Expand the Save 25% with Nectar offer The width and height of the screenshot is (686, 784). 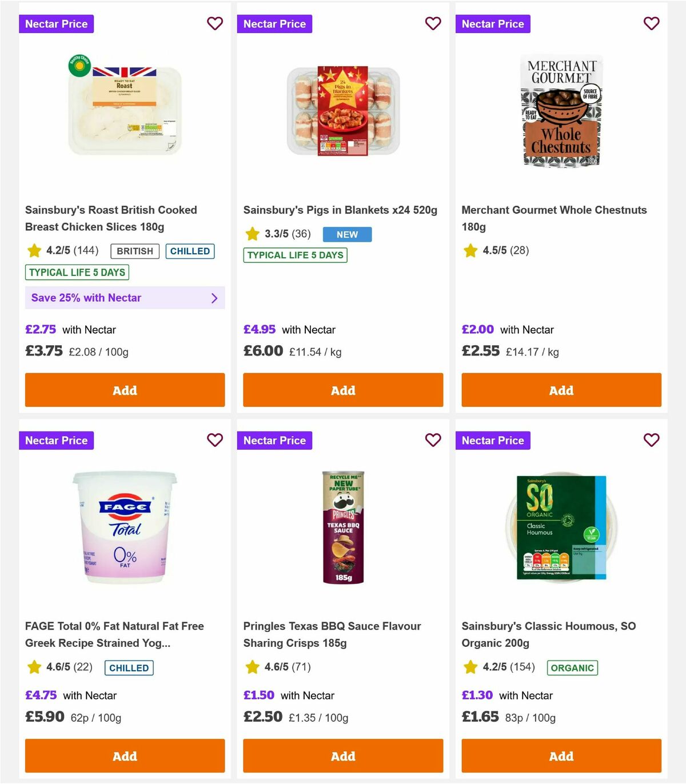tap(125, 298)
